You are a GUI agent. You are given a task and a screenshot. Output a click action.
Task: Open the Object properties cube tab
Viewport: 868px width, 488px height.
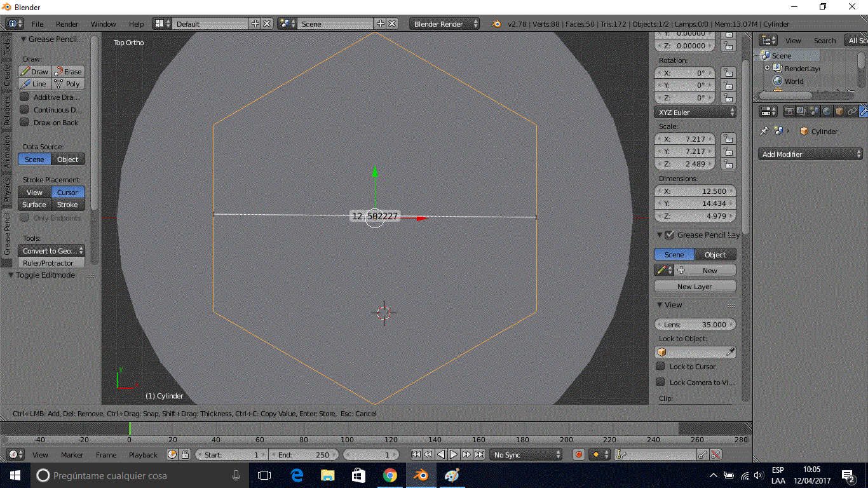pyautogui.click(x=839, y=111)
